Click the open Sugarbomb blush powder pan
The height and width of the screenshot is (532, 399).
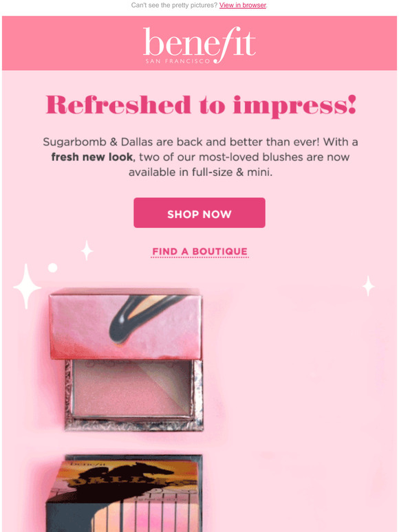click(x=132, y=388)
